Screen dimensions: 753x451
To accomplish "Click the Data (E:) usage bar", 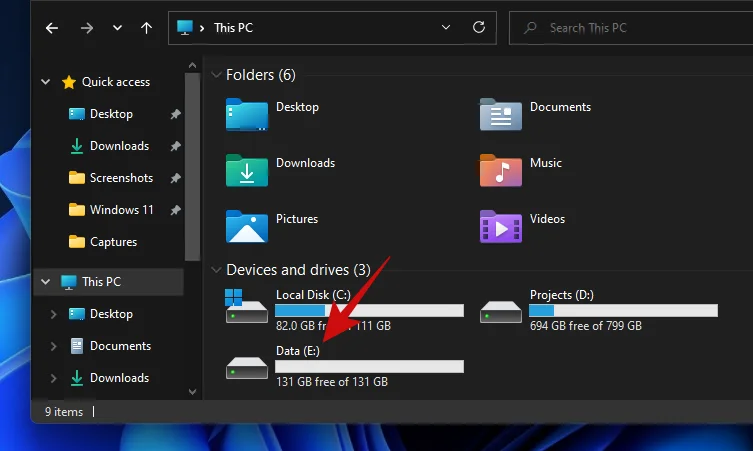I will pyautogui.click(x=369, y=366).
